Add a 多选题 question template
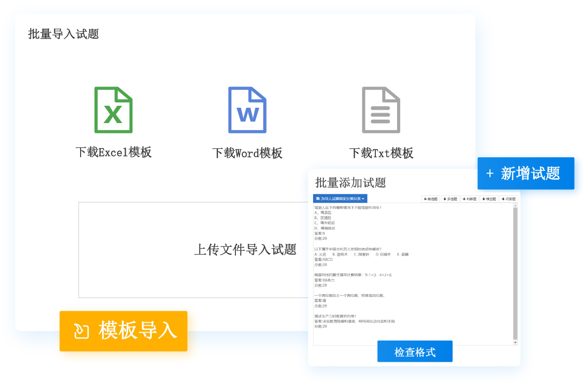588x386 pixels. point(450,199)
